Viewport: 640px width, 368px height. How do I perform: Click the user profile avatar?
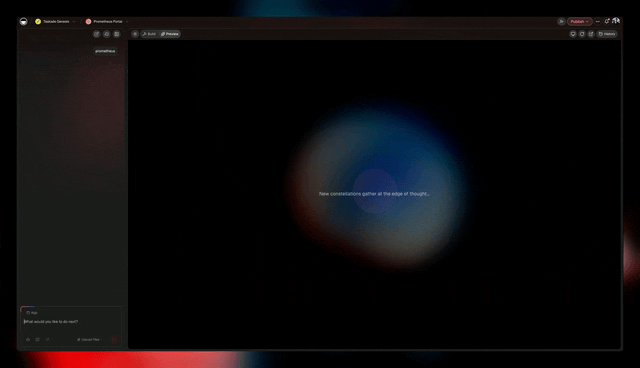pyautogui.click(x=616, y=21)
